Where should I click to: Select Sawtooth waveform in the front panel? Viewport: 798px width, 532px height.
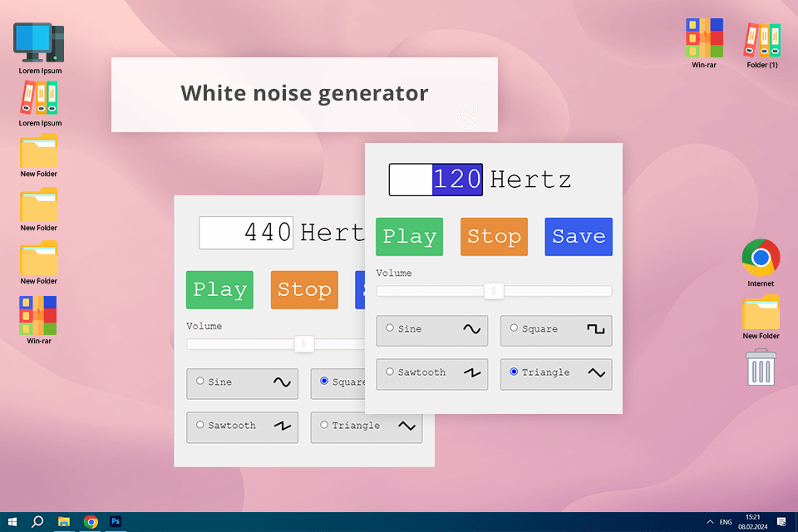tap(432, 374)
